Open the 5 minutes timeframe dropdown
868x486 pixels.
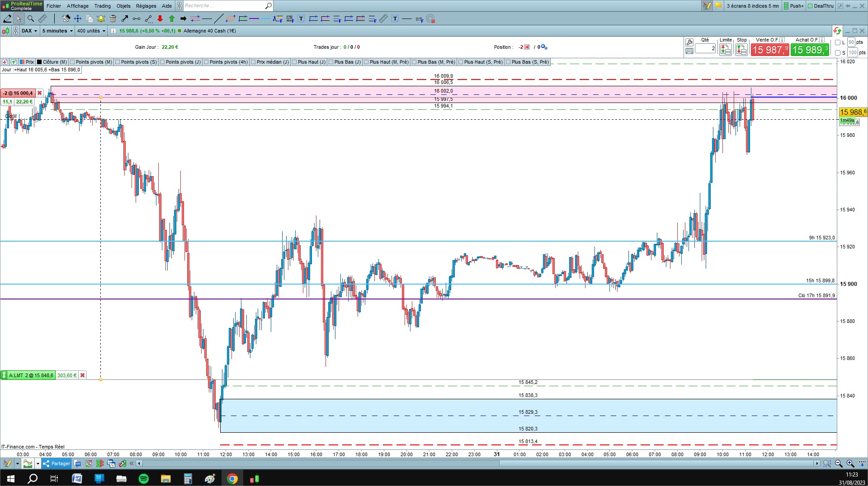(x=57, y=31)
